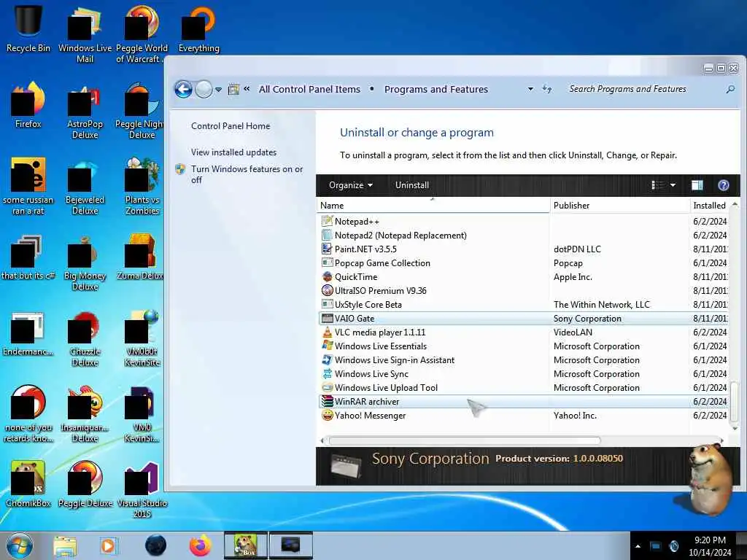Open Plants vs Zombies desktop shortcut

(x=142, y=187)
